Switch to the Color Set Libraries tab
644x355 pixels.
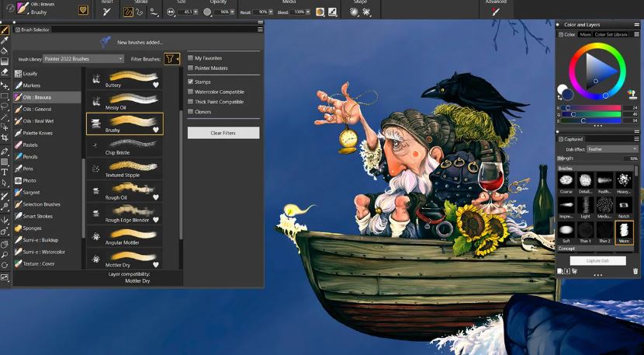[611, 34]
